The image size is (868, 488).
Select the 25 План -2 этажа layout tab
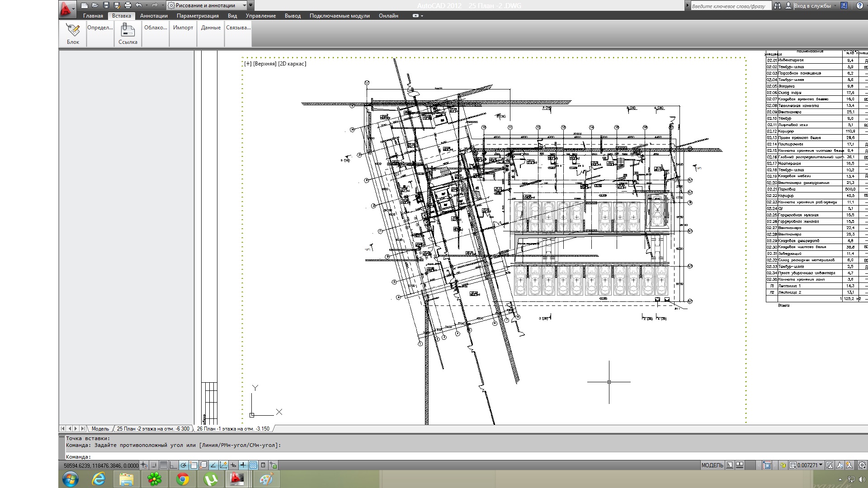tap(153, 429)
